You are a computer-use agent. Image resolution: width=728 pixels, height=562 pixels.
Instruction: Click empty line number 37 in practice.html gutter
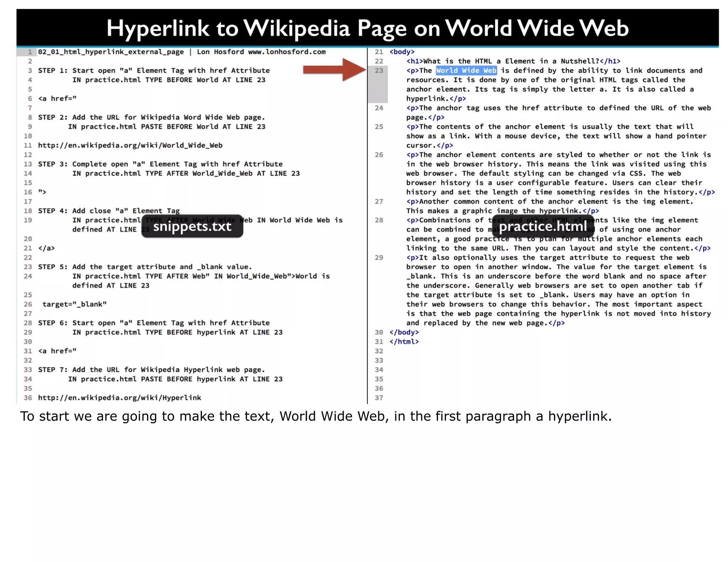[x=379, y=398]
